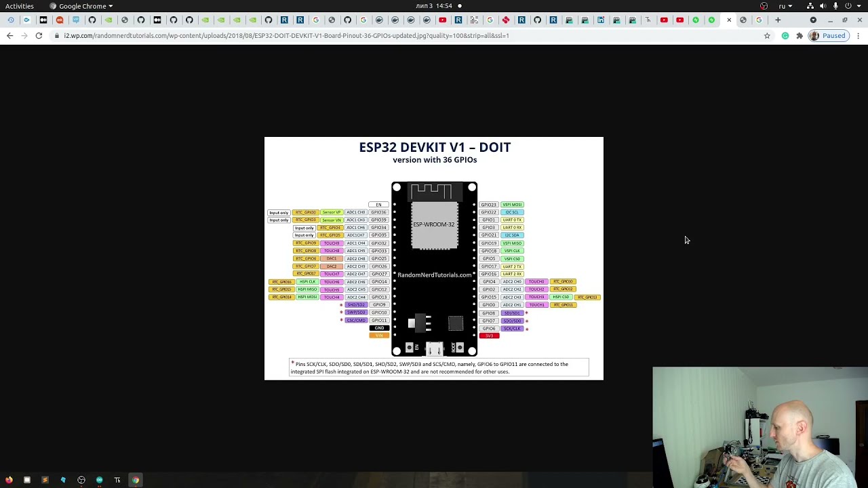Open the volume indicator
Viewport: 868px width, 488px height.
(x=823, y=6)
